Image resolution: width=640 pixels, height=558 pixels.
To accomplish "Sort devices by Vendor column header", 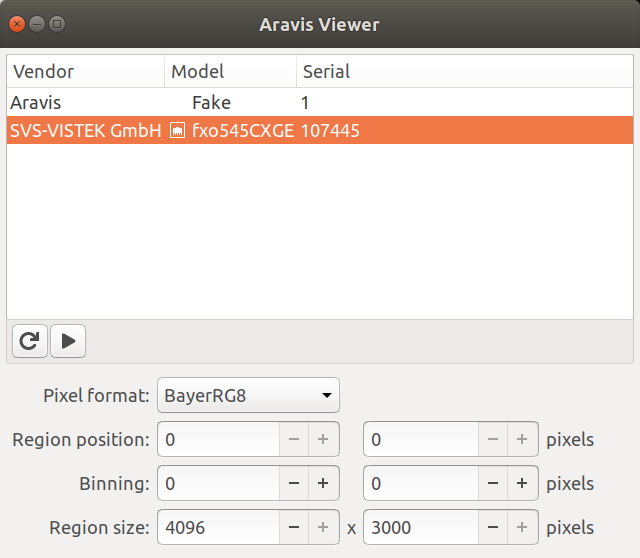I will (86, 71).
